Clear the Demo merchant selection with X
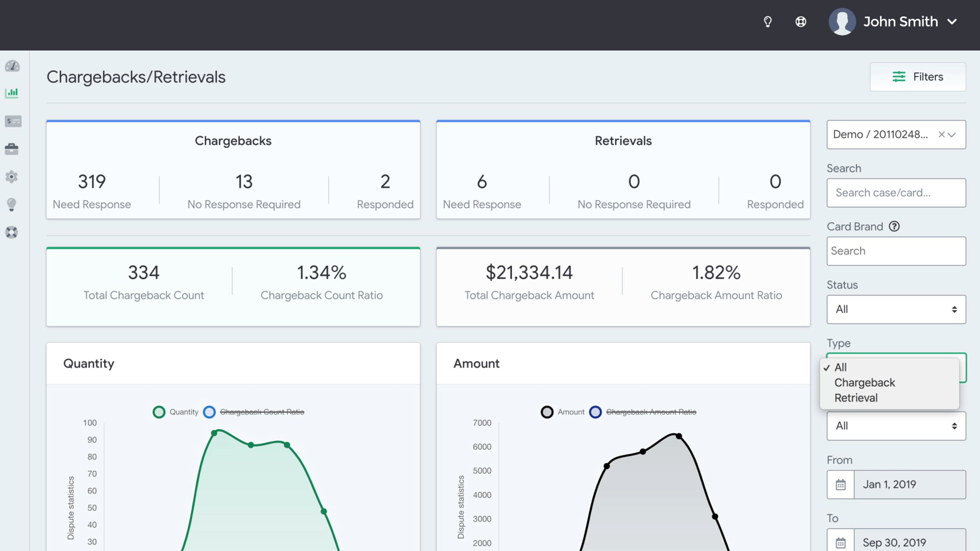The height and width of the screenshot is (551, 980). 941,134
